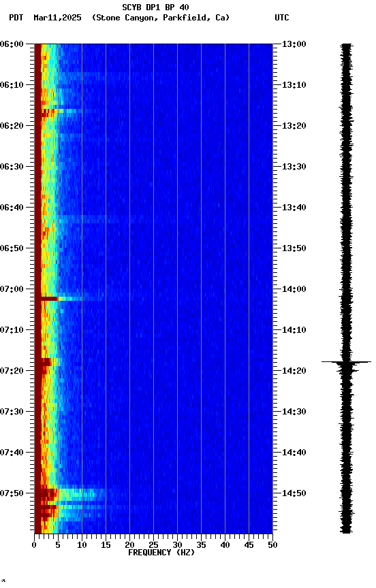376x588 pixels.
Task: Click the 'FREQUENCY (HZ)' axis label
Action: click(161, 553)
